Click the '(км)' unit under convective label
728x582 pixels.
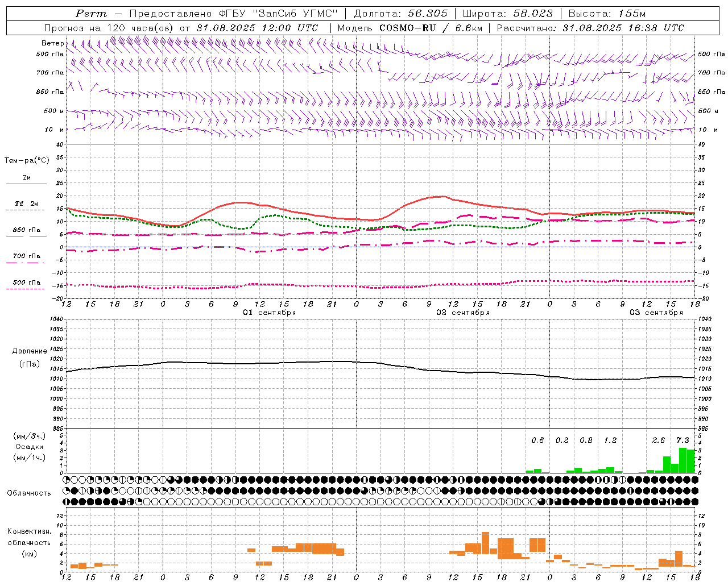tap(29, 554)
